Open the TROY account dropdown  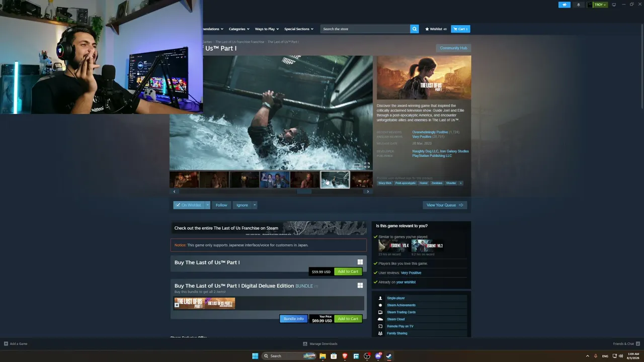pyautogui.click(x=597, y=5)
